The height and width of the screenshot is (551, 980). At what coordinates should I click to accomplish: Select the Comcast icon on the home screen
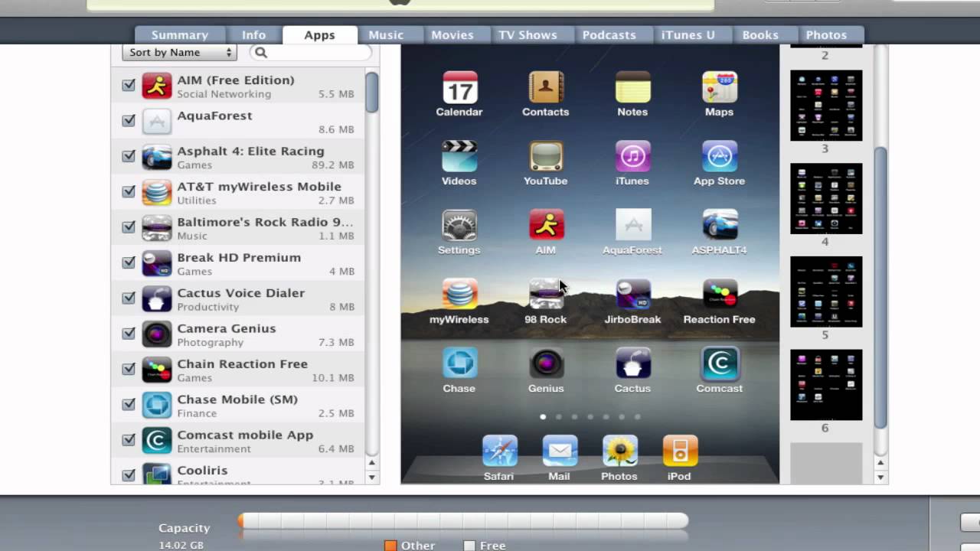click(x=719, y=364)
